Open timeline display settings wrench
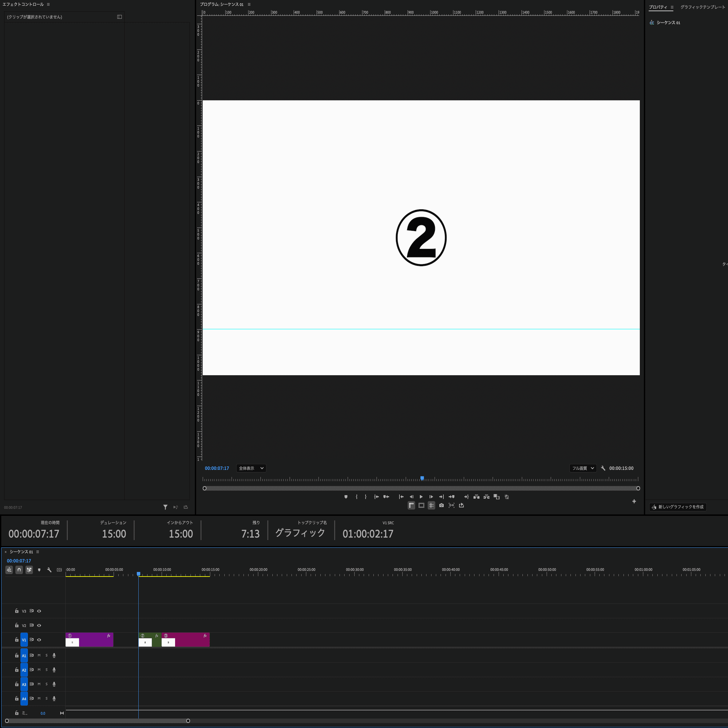728x728 pixels. (49, 570)
